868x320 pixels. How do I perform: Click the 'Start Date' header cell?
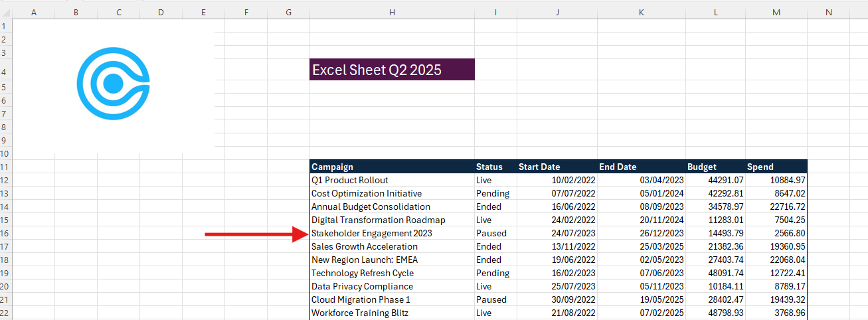click(557, 167)
